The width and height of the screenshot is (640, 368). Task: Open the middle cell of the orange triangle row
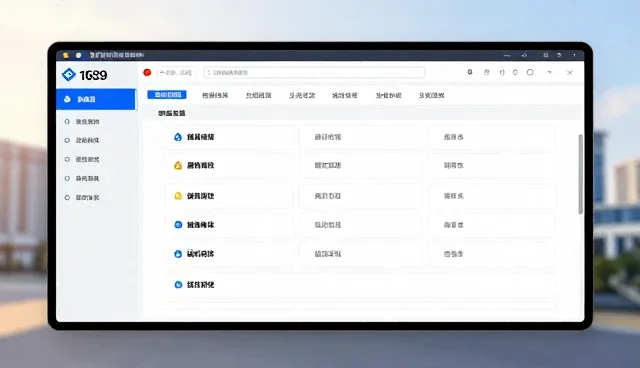360,166
